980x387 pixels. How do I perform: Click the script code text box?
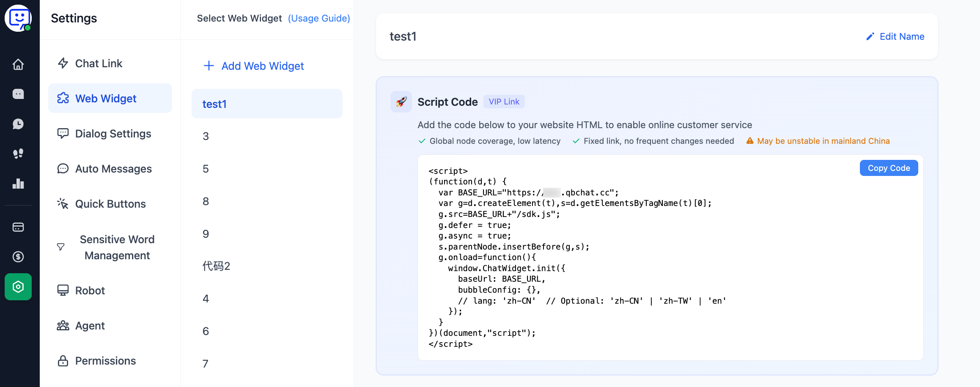coord(670,258)
